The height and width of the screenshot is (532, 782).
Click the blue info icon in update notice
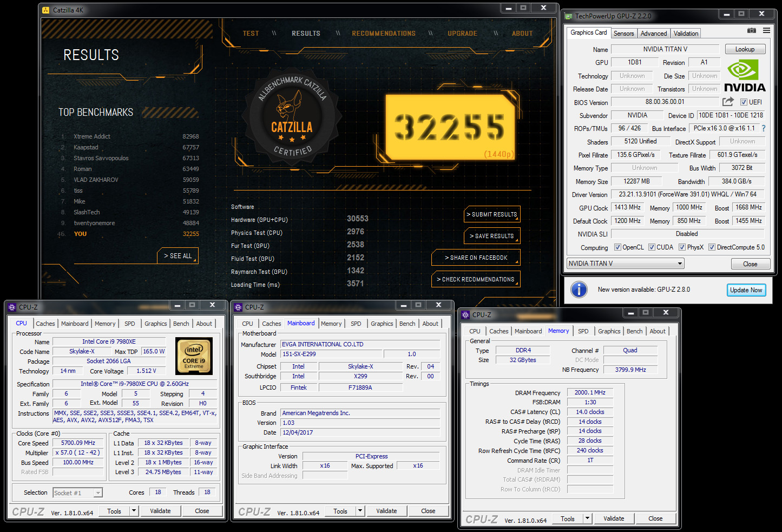click(579, 290)
